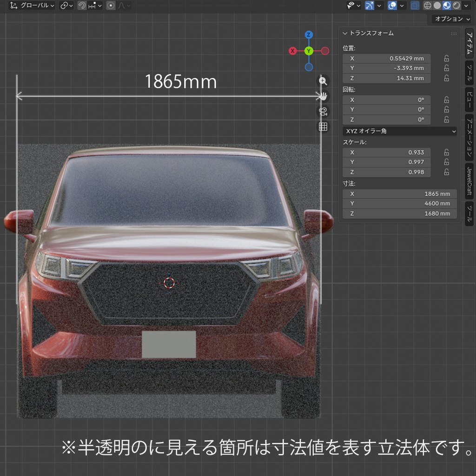Switch to wireframe viewport shading

pos(428,6)
